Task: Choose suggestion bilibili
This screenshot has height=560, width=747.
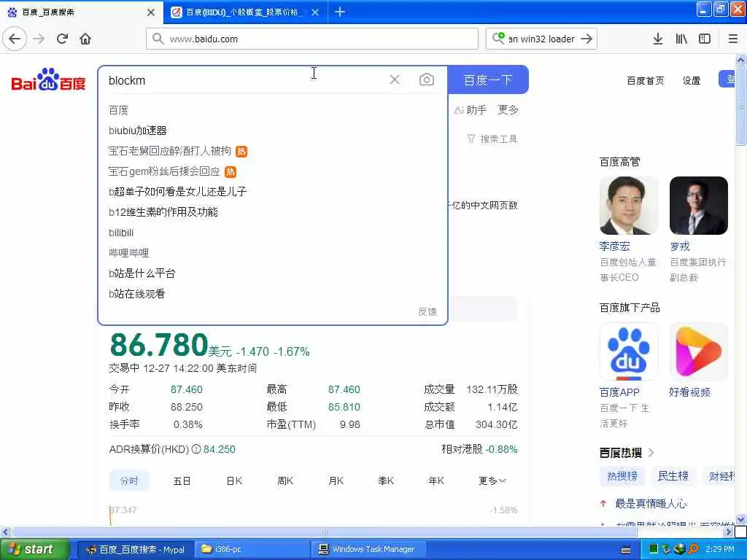Action: point(121,233)
